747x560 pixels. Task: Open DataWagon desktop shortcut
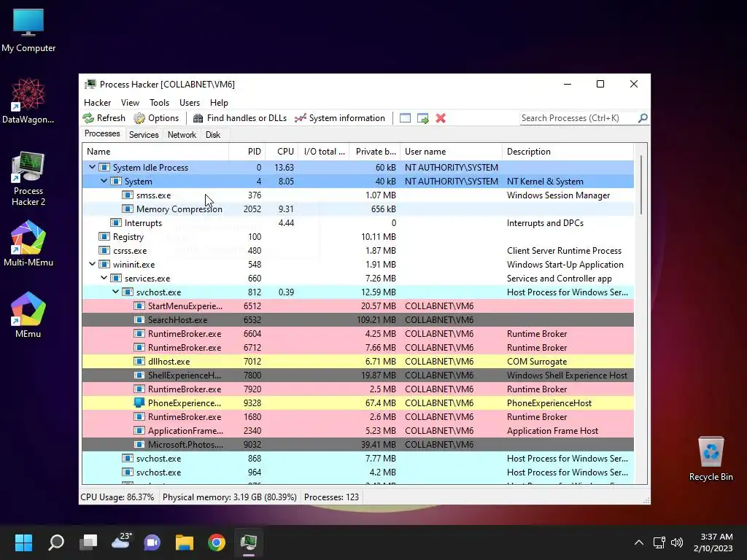(28, 101)
